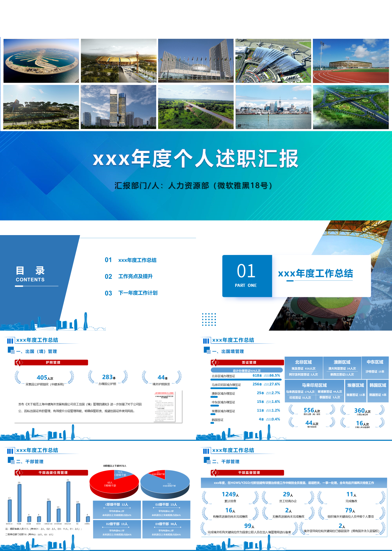The width and height of the screenshot is (392, 551).
Task: Select the '360人次' statistic
Action: point(362,410)
